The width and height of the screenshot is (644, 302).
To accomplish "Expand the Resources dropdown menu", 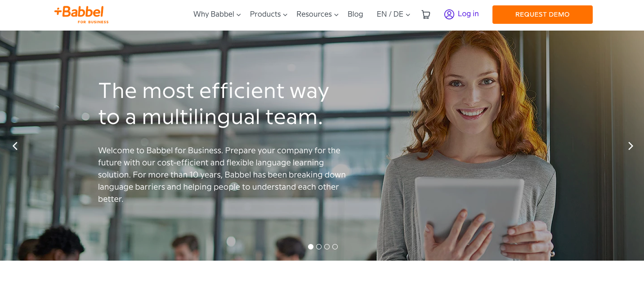I will click(318, 14).
